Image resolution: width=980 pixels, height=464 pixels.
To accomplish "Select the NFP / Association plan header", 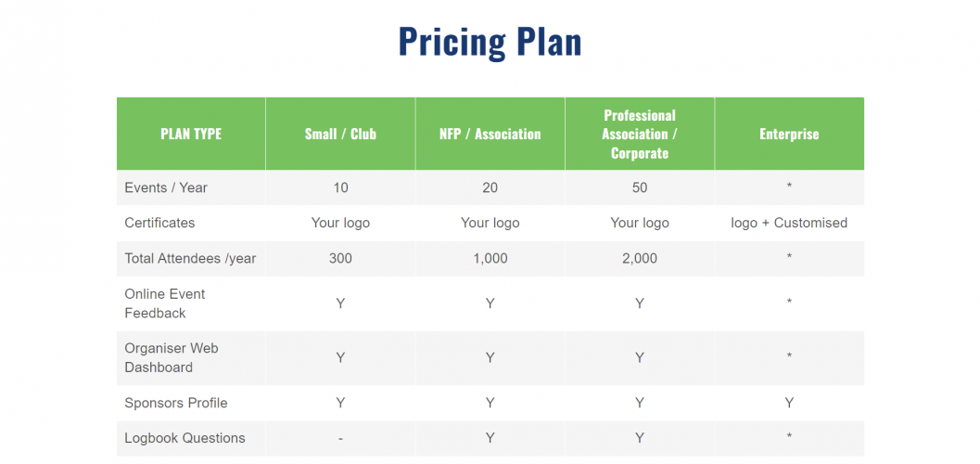I will (x=490, y=134).
